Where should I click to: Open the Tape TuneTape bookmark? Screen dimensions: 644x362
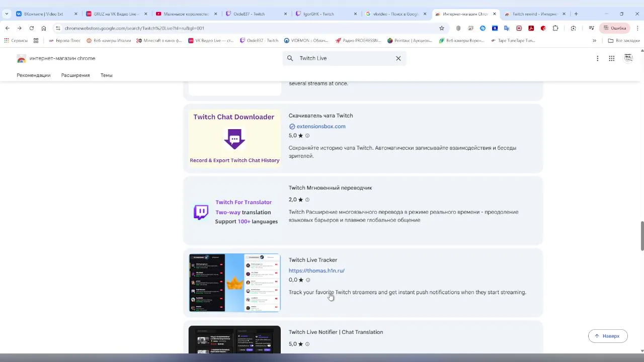coord(513,40)
